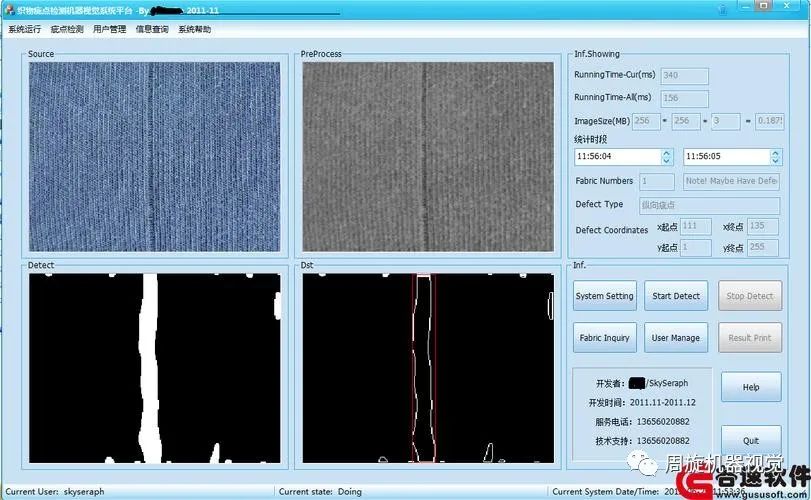The image size is (811, 500).
Task: Click the application icon in title bar
Action: pos(9,9)
